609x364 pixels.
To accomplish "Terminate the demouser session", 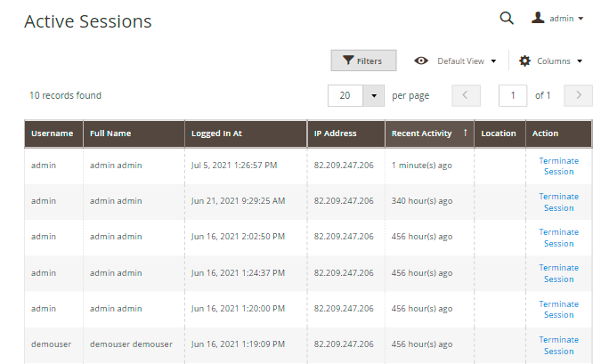I will (x=558, y=344).
